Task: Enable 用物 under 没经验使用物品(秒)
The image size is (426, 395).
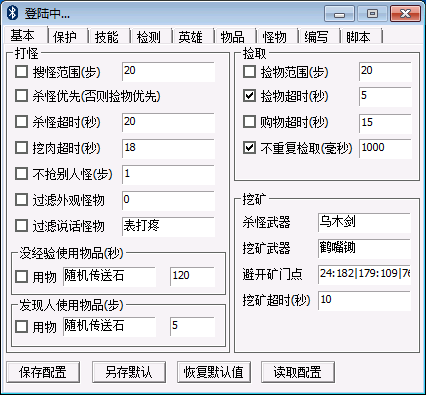Action: (x=22, y=276)
